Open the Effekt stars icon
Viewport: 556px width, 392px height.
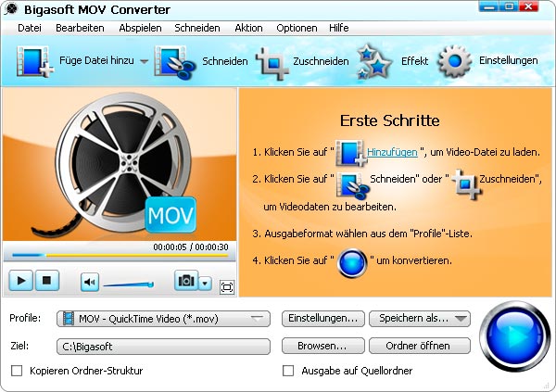click(373, 61)
